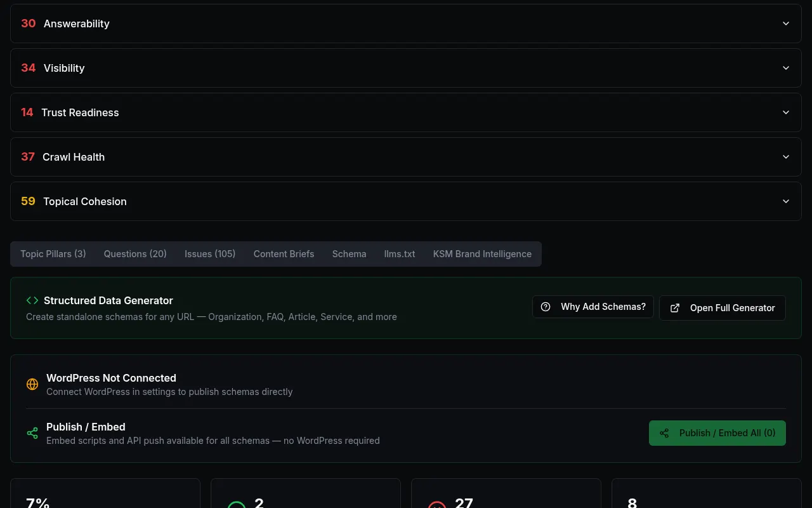Viewport: 812px width, 508px height.
Task: Expand the Visibility section chevron
Action: 786,68
